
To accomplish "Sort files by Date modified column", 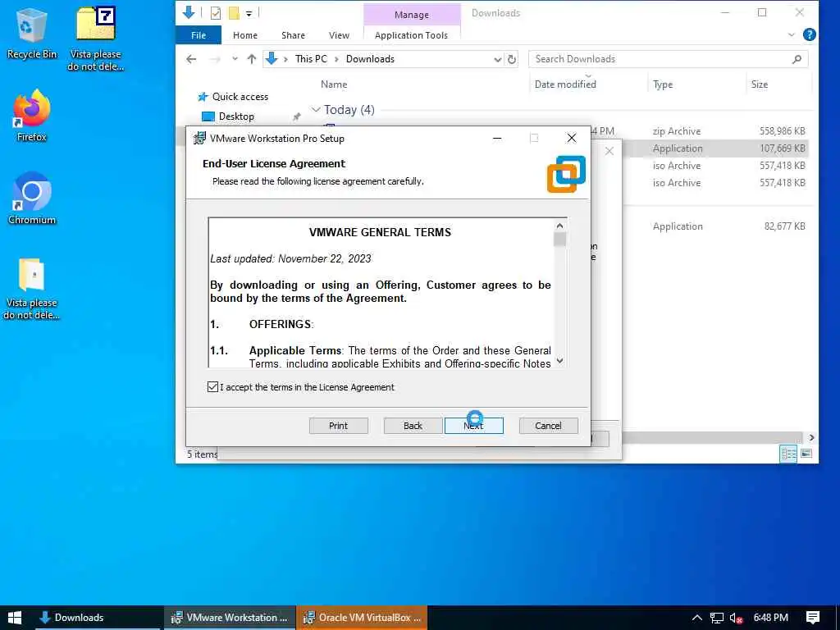I will 565,84.
